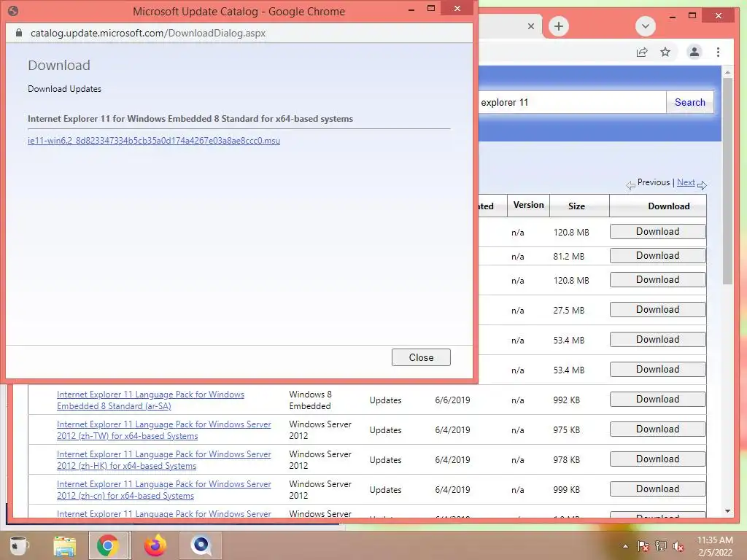Click the right arrow icon beside Next
Image resolution: width=747 pixels, height=560 pixels.
(x=702, y=185)
